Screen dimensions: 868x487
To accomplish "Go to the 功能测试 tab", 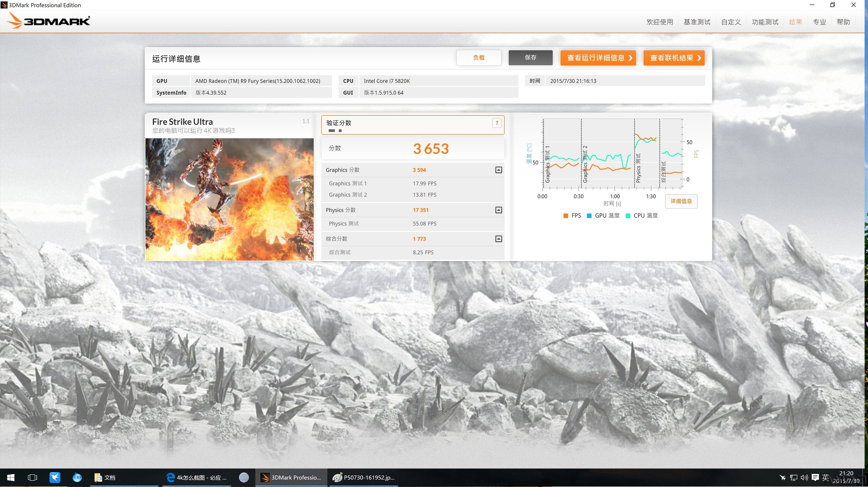I will (x=765, y=22).
